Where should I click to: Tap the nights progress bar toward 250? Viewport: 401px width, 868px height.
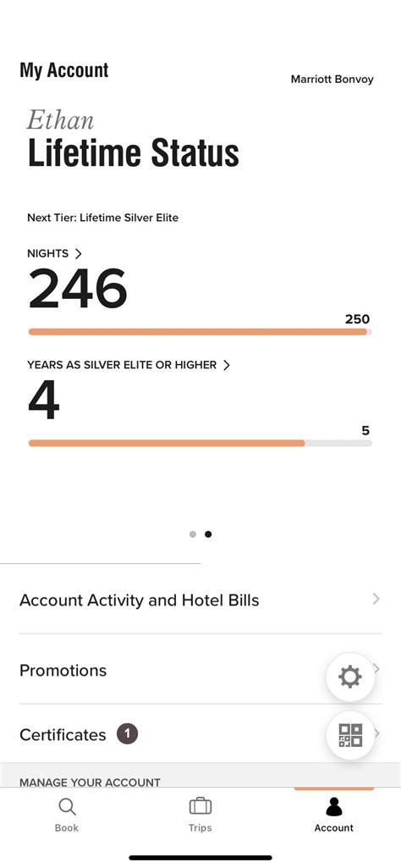click(x=200, y=332)
